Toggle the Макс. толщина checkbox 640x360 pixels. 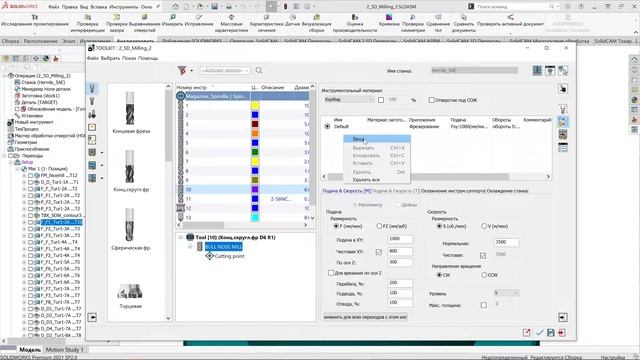click(x=484, y=305)
